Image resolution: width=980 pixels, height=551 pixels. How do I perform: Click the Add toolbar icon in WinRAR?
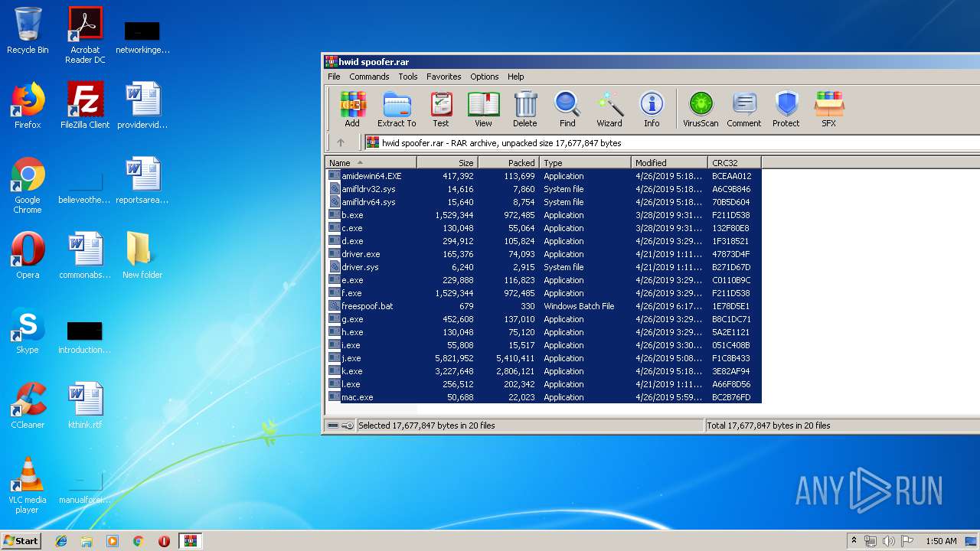pos(352,109)
